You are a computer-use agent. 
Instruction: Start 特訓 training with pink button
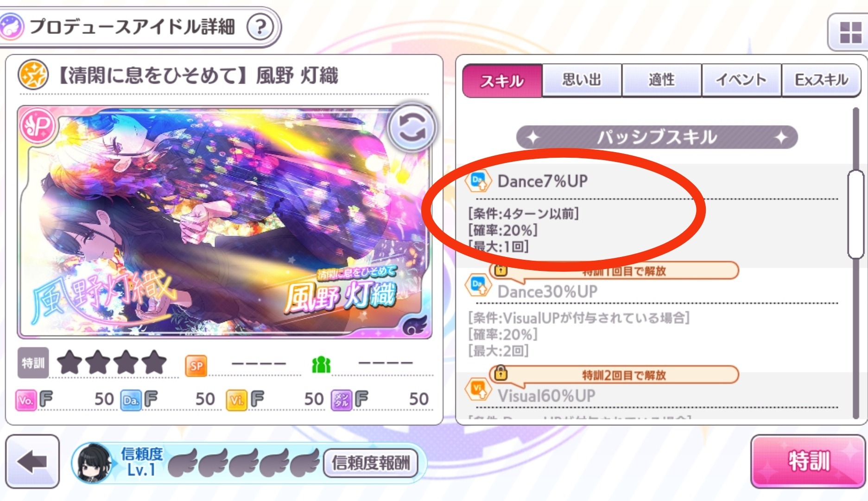point(808,462)
